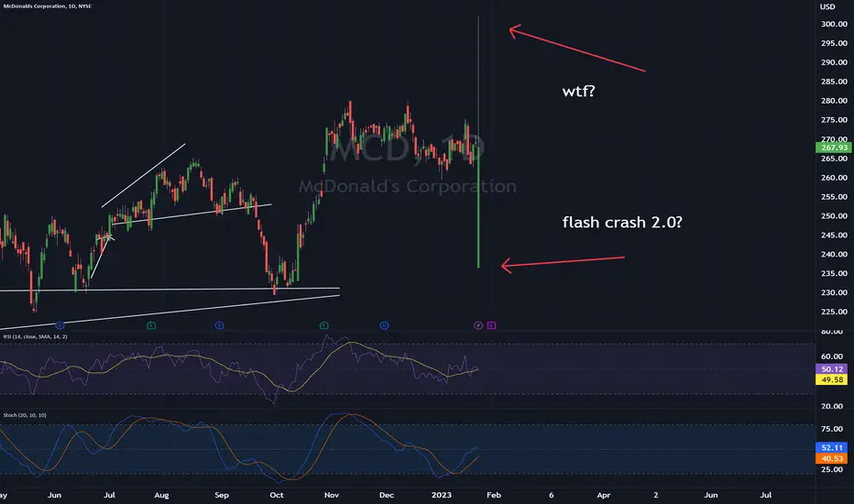Click the 275.00 price scale label
Screen dimensions: 854x504
(x=834, y=120)
